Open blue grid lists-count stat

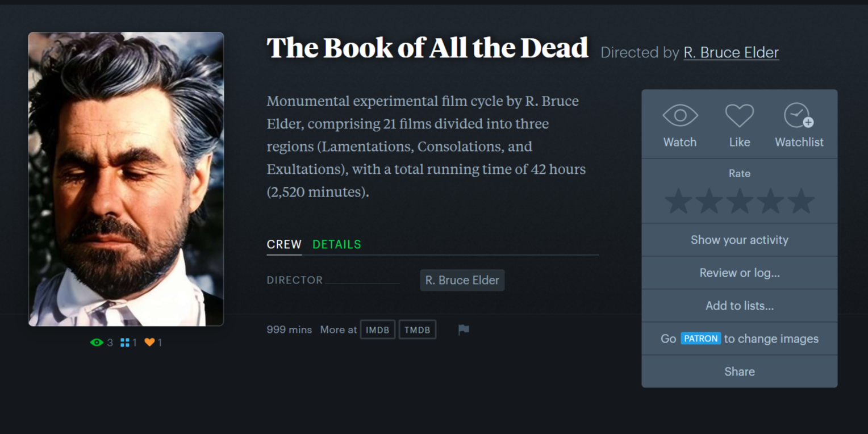pyautogui.click(x=128, y=343)
